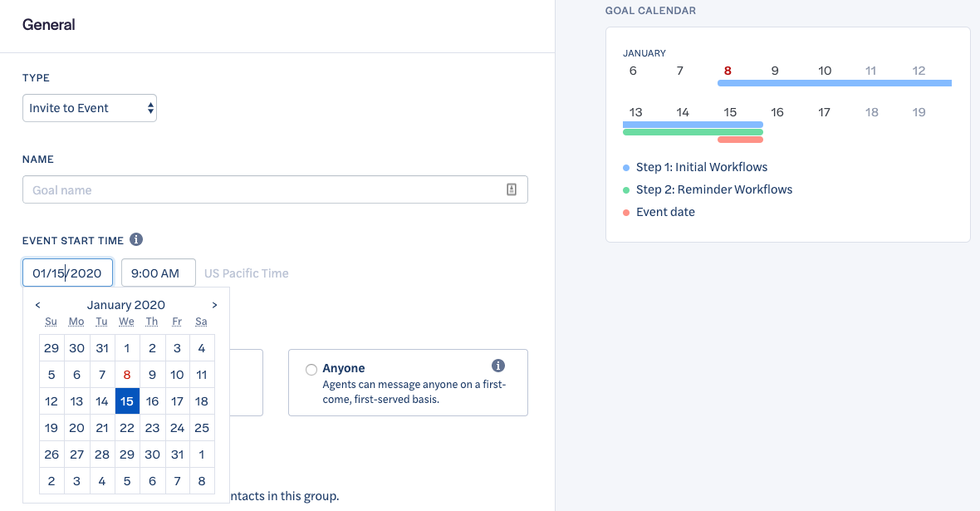Choose December 30 in the date picker
This screenshot has height=511, width=980.
pyautogui.click(x=77, y=348)
